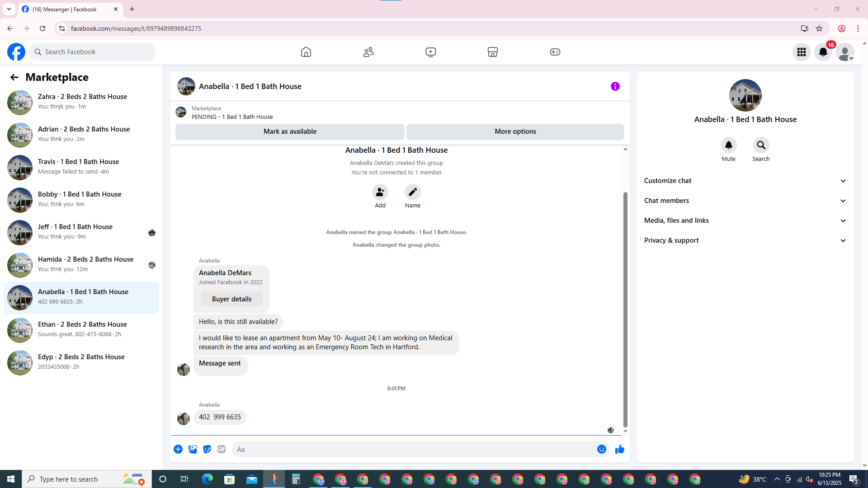Viewport: 868px width, 488px height.
Task: Choose a sticker in composer
Action: (207, 449)
